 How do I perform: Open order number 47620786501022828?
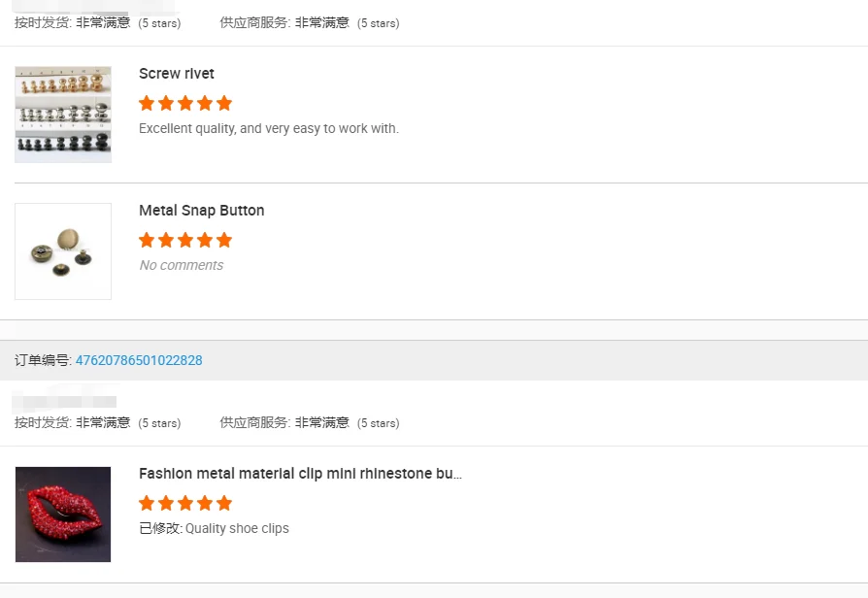(139, 360)
